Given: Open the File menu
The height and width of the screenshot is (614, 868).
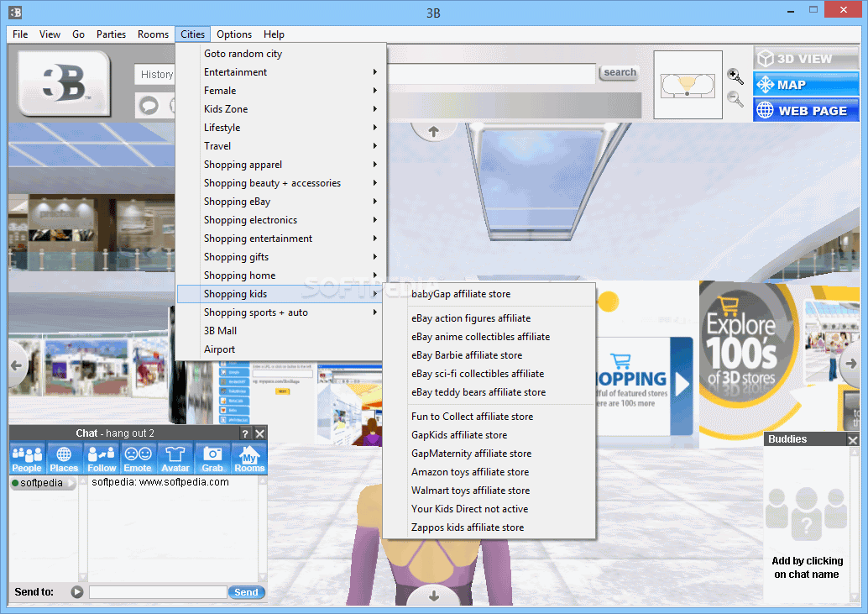Looking at the screenshot, I should (x=20, y=34).
